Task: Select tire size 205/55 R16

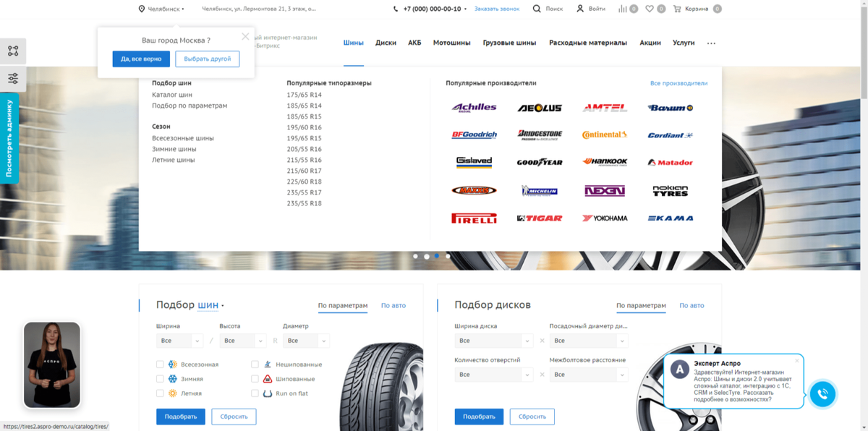Action: click(x=304, y=149)
